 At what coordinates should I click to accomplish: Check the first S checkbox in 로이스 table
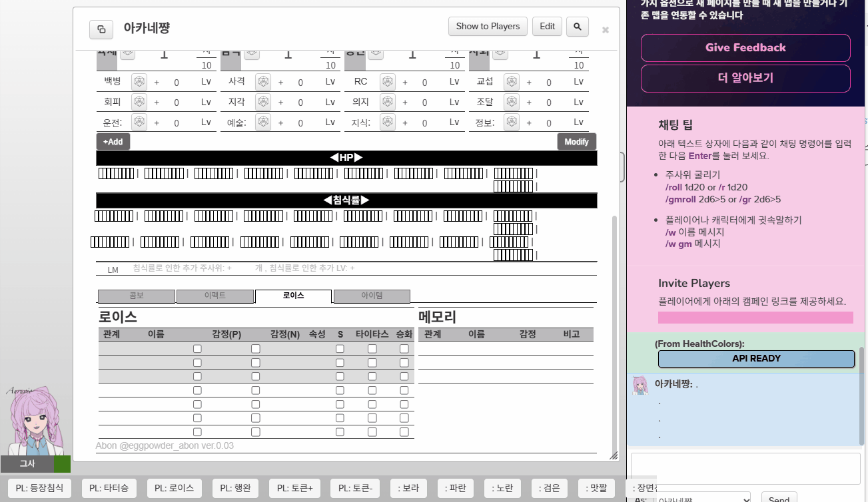coord(340,348)
